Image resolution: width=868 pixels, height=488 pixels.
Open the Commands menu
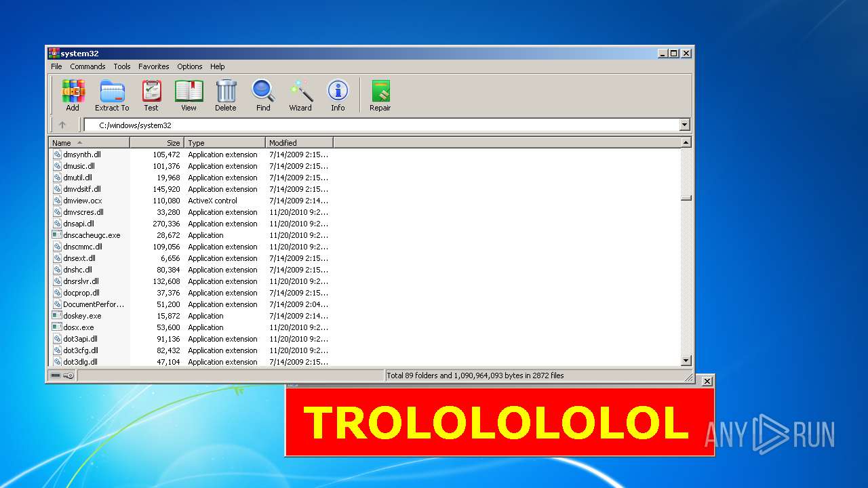click(87, 66)
